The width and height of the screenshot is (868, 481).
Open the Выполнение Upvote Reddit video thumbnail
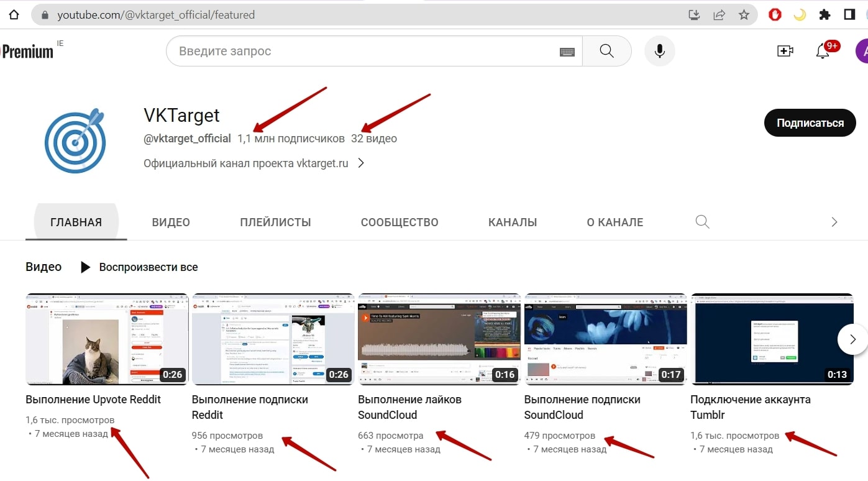pos(107,339)
